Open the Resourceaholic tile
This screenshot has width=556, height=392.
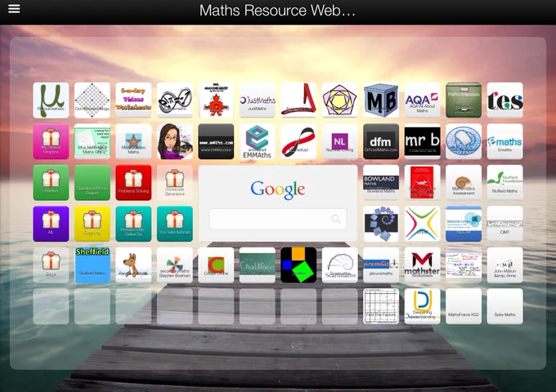[51, 100]
